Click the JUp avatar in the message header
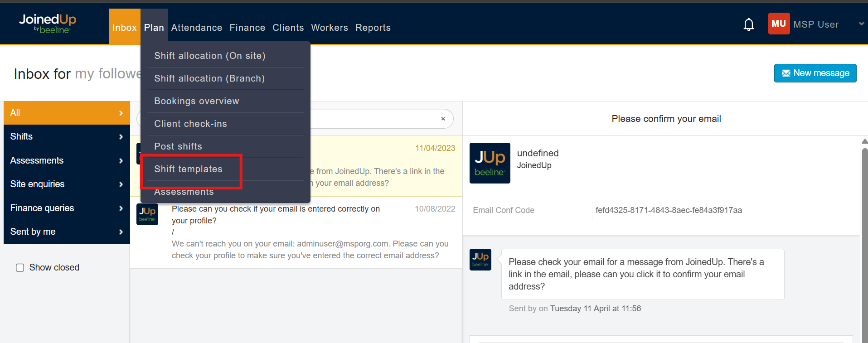 click(490, 163)
